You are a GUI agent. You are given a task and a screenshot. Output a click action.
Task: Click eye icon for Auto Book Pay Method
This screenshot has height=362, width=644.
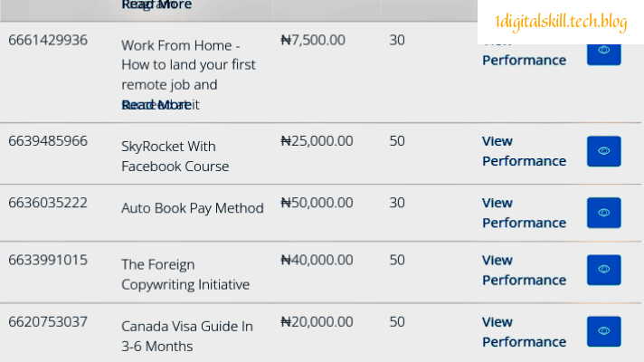603,213
